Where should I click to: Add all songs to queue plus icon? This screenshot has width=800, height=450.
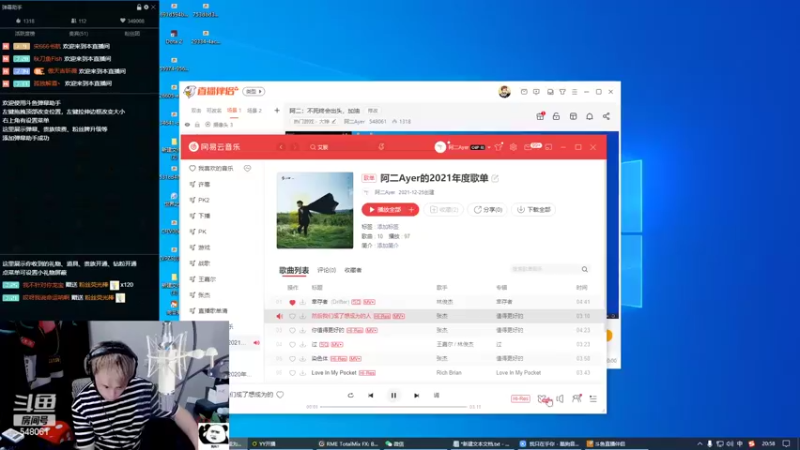(412, 210)
